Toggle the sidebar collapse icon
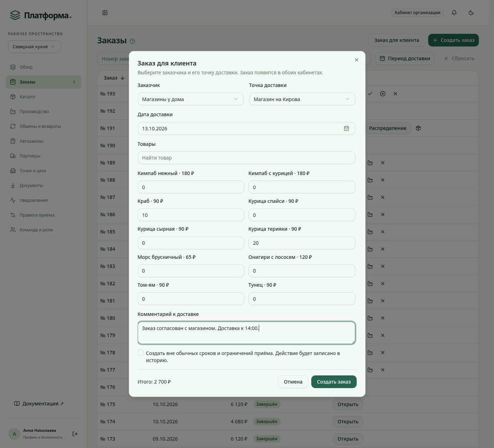The image size is (494, 448). [x=105, y=13]
